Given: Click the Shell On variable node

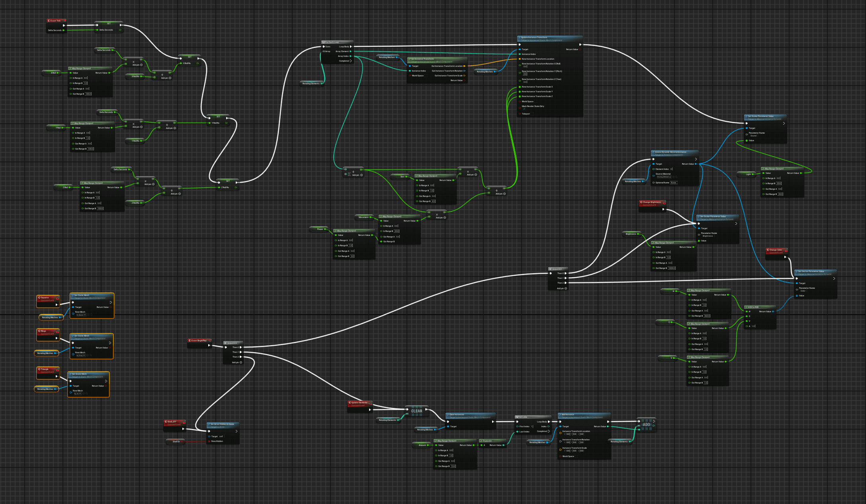Looking at the screenshot, I should 176,442.
